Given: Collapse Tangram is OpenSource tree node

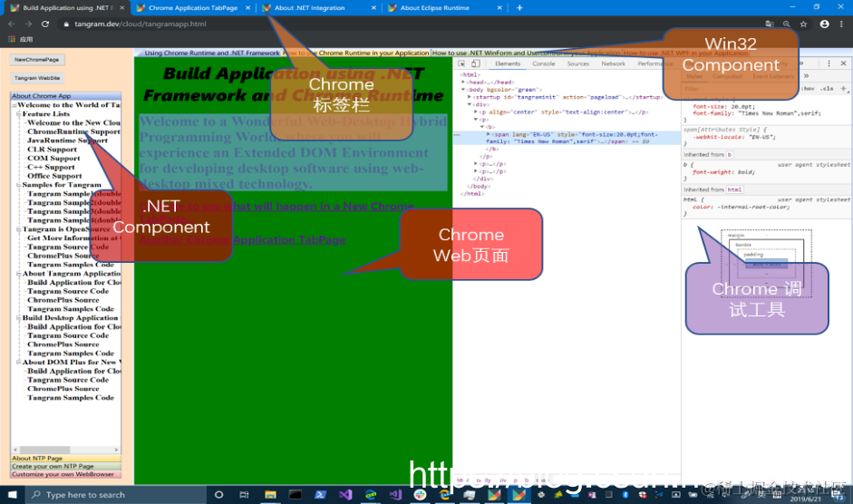Looking at the screenshot, I should pyautogui.click(x=19, y=229).
